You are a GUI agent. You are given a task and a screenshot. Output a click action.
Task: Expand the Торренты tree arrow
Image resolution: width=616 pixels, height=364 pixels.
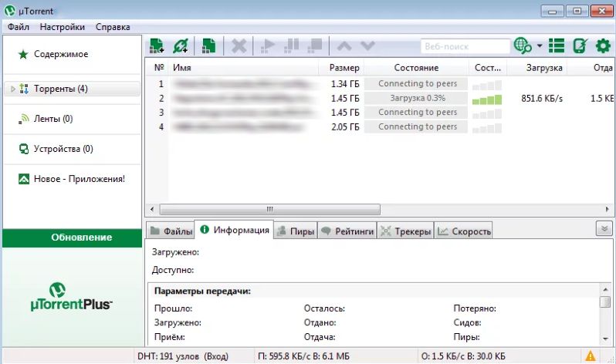pyautogui.click(x=12, y=89)
